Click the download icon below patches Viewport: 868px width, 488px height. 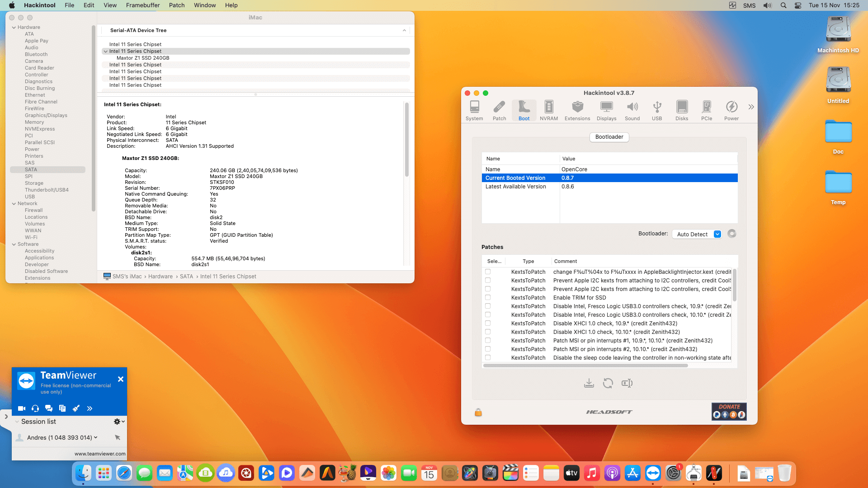click(x=589, y=383)
